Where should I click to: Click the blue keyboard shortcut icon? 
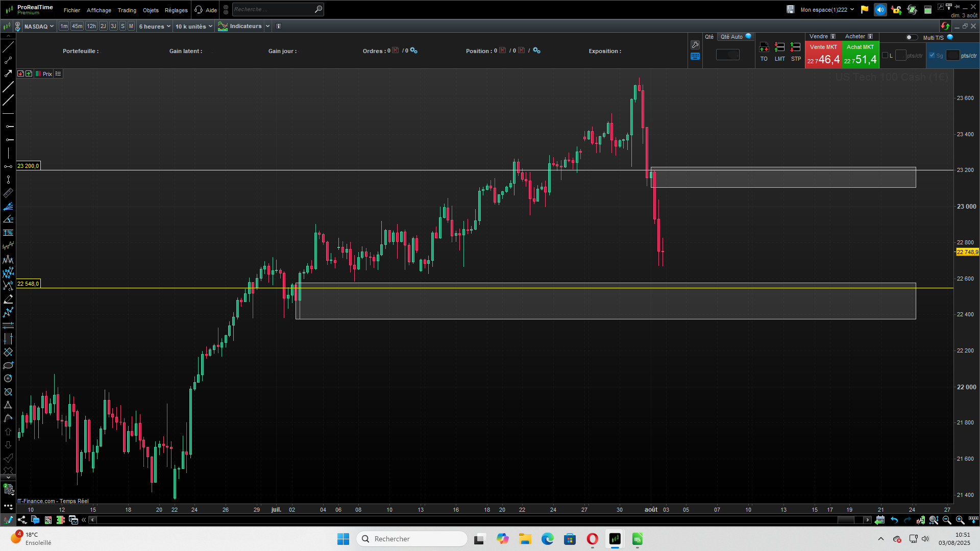[x=695, y=57]
